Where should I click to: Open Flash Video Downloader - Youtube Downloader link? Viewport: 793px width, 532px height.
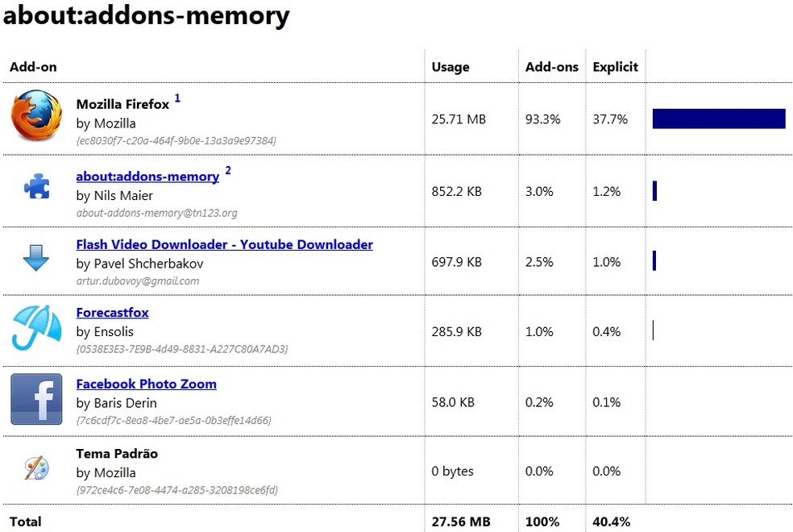(224, 244)
